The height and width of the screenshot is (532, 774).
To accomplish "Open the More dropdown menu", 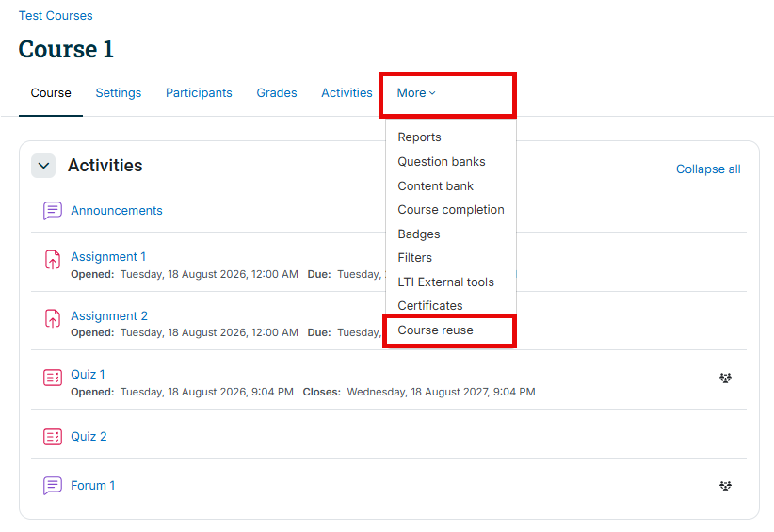I will tap(416, 93).
